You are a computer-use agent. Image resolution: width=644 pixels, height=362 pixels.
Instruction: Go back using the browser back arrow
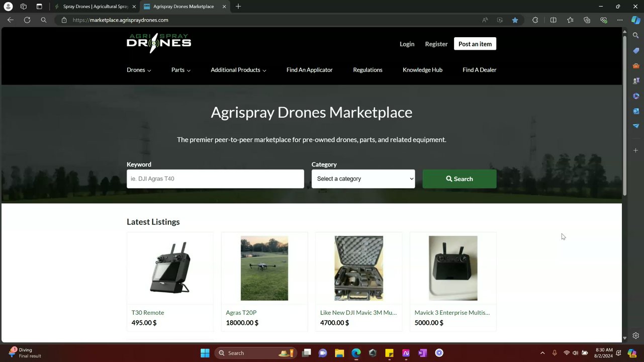coord(10,20)
